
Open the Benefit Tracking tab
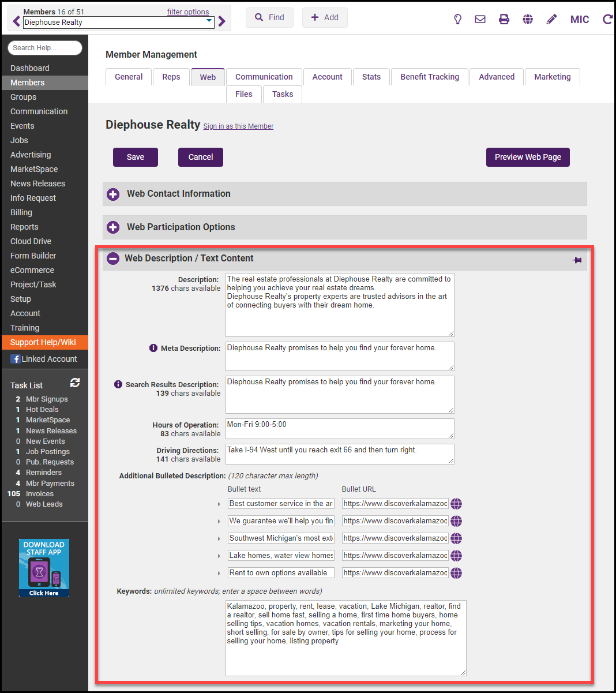(430, 77)
